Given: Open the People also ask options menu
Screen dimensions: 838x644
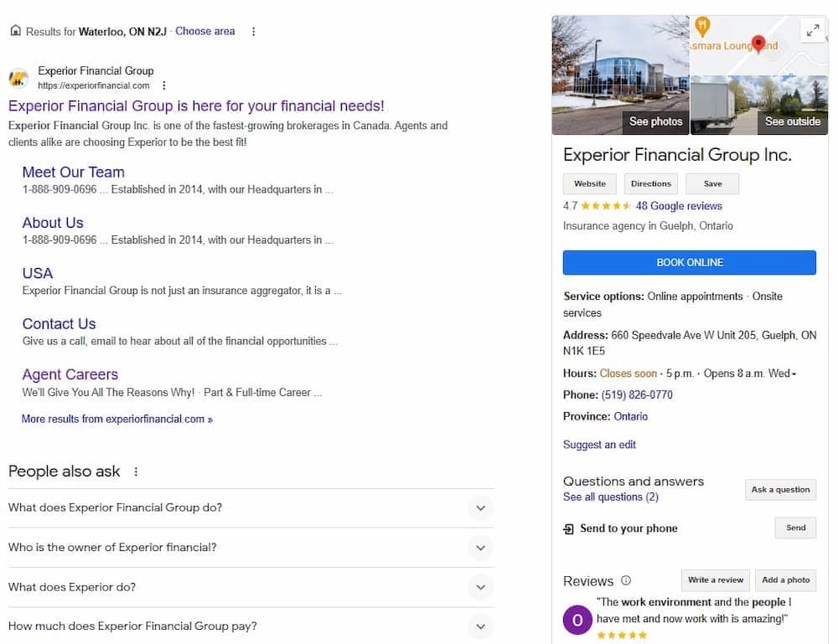Looking at the screenshot, I should (136, 471).
